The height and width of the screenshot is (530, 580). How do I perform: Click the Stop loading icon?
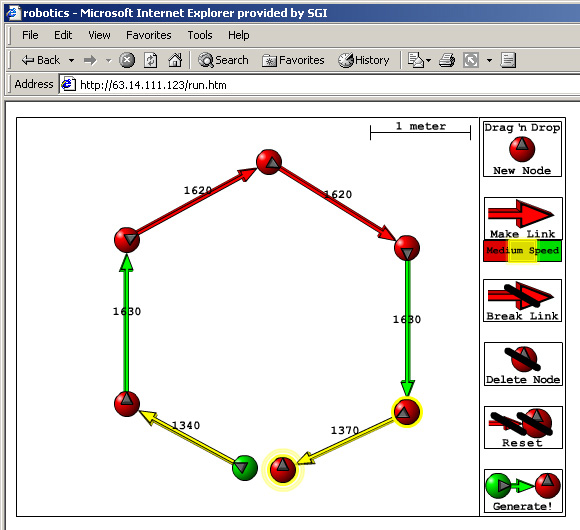pyautogui.click(x=127, y=60)
